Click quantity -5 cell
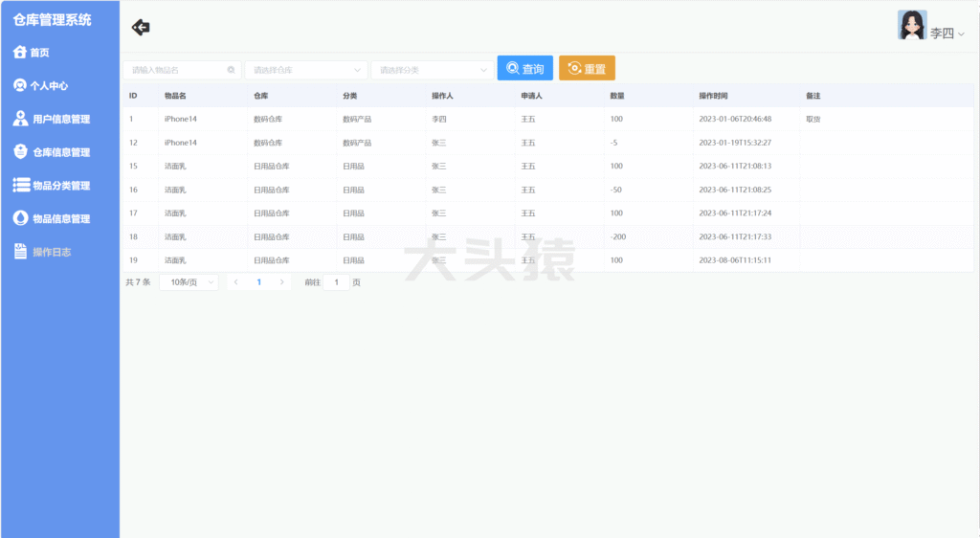Viewport: 980px width, 538px height. (x=613, y=143)
